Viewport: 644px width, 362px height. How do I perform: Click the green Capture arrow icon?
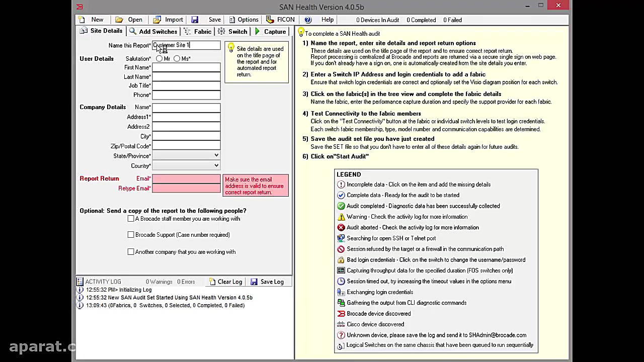coord(258,31)
